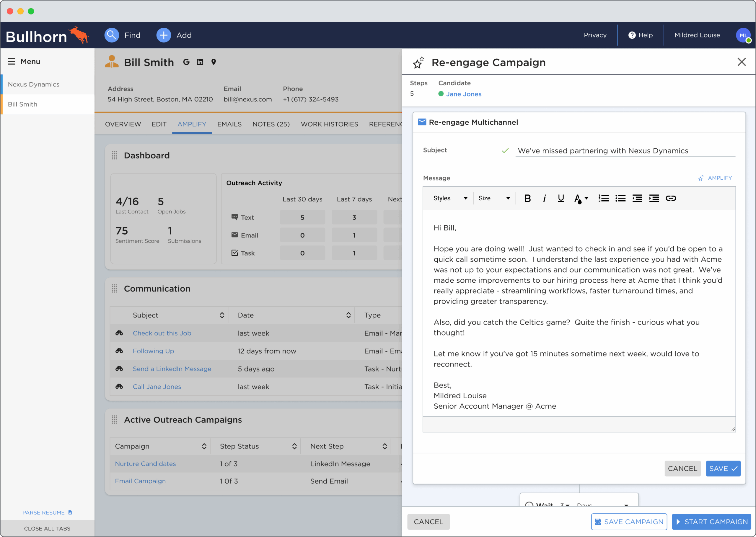
Task: Open the text color picker
Action: 581,198
